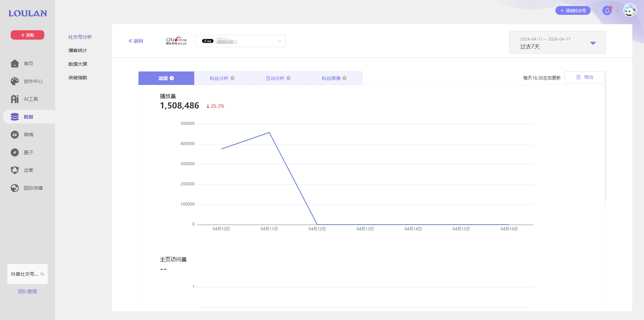
Task: Open the user avatar profile
Action: (x=630, y=10)
